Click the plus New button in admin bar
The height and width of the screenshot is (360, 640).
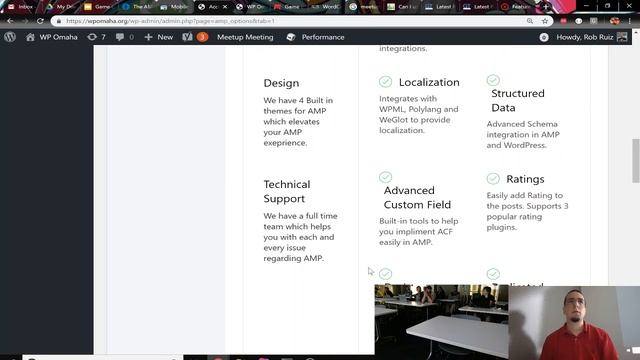pyautogui.click(x=159, y=37)
